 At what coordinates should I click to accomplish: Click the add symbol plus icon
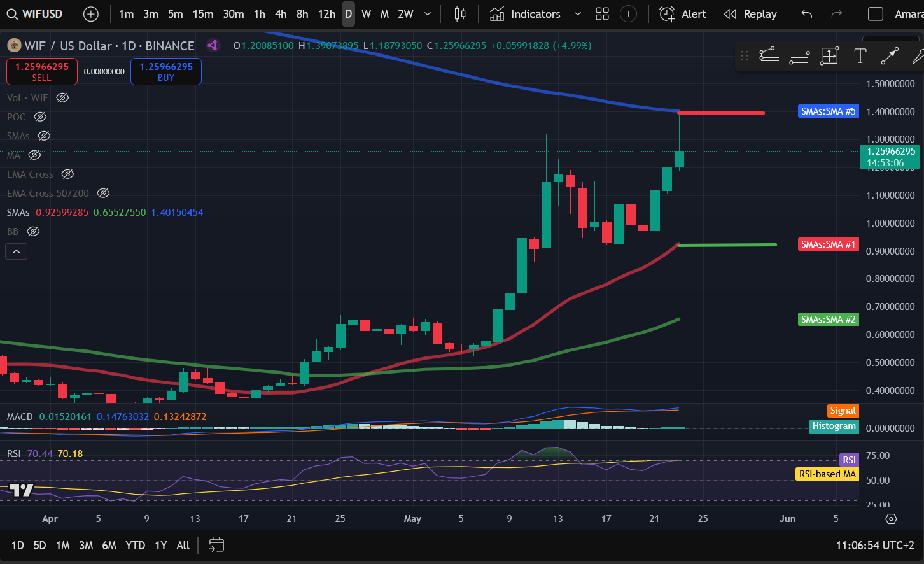[91, 14]
